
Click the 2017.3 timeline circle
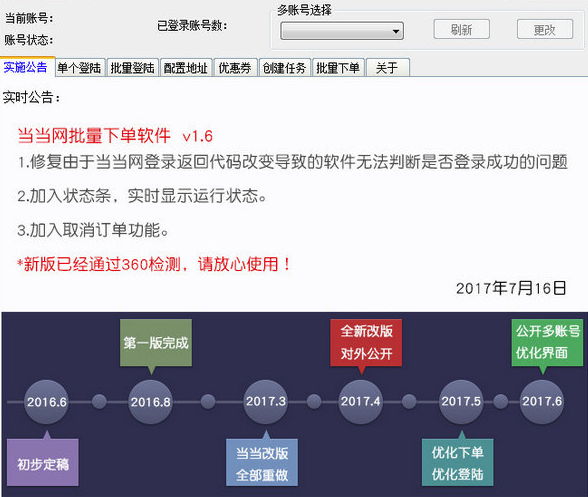click(266, 402)
